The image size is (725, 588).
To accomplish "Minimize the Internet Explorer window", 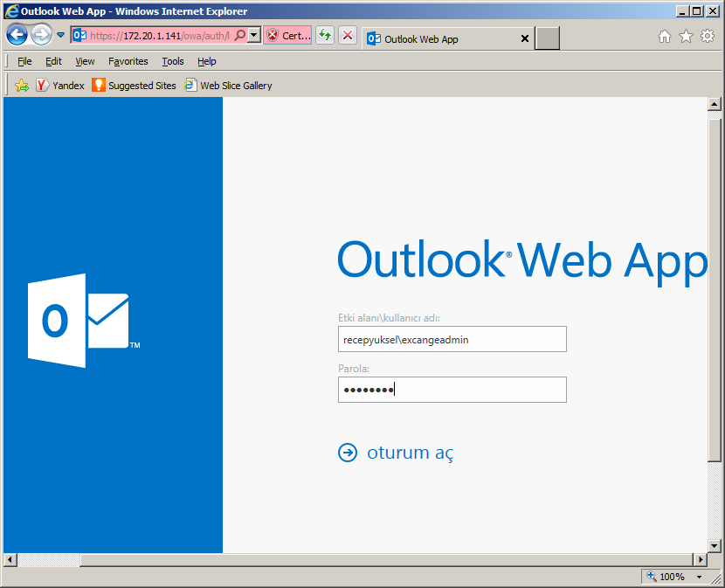I will [682, 11].
